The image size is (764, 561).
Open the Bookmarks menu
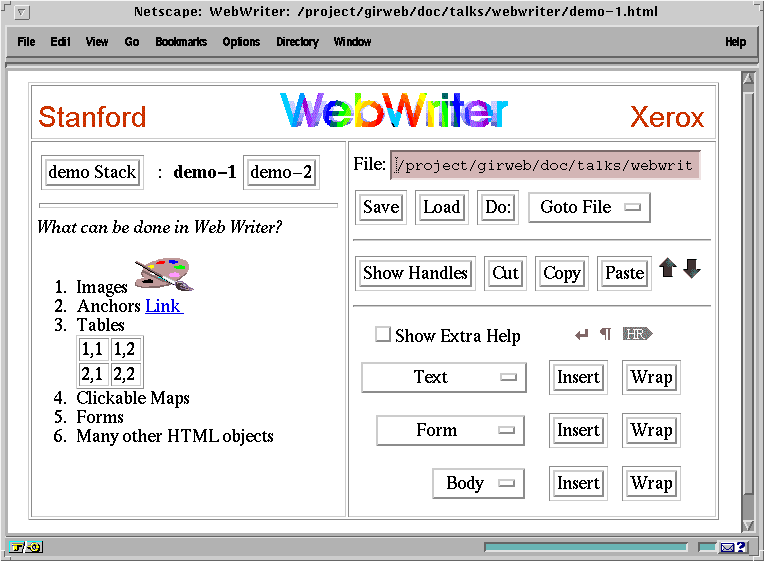tap(181, 42)
